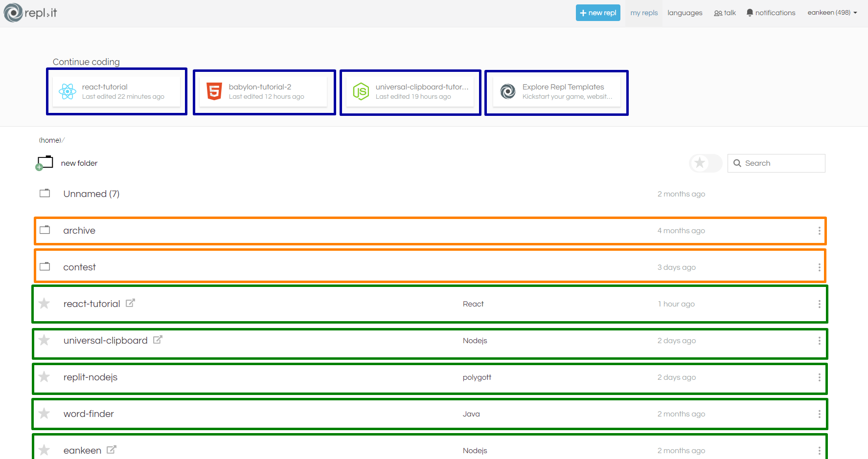Click the Java language label of word-finder

(471, 414)
